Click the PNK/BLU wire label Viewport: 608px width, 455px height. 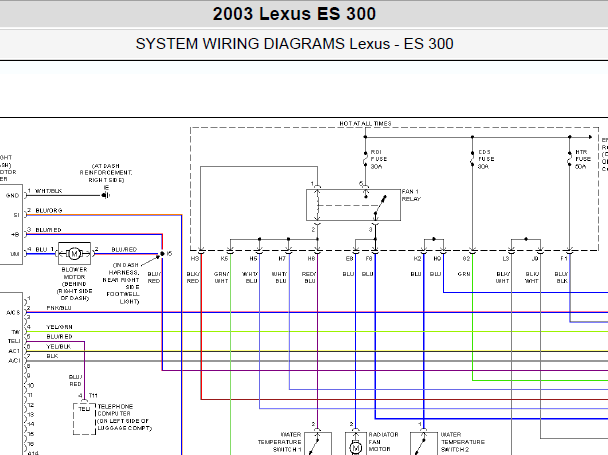point(59,308)
